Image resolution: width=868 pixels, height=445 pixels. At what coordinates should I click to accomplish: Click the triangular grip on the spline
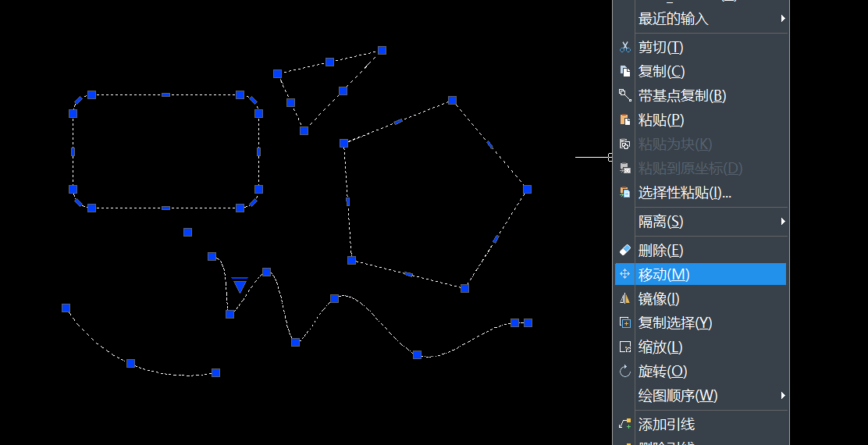(240, 285)
